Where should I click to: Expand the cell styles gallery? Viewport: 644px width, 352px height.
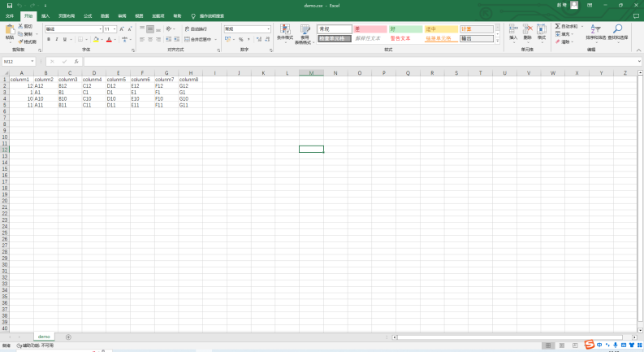[x=497, y=41]
